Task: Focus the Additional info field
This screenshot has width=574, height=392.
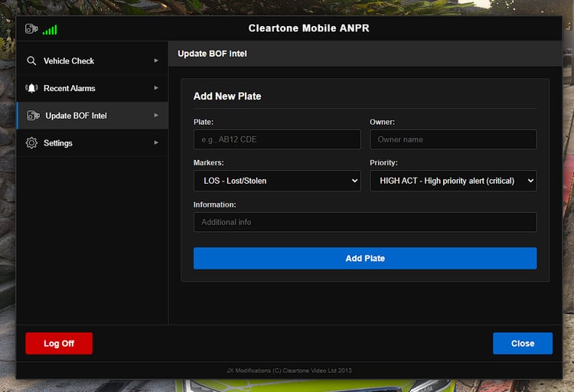Action: pos(365,222)
